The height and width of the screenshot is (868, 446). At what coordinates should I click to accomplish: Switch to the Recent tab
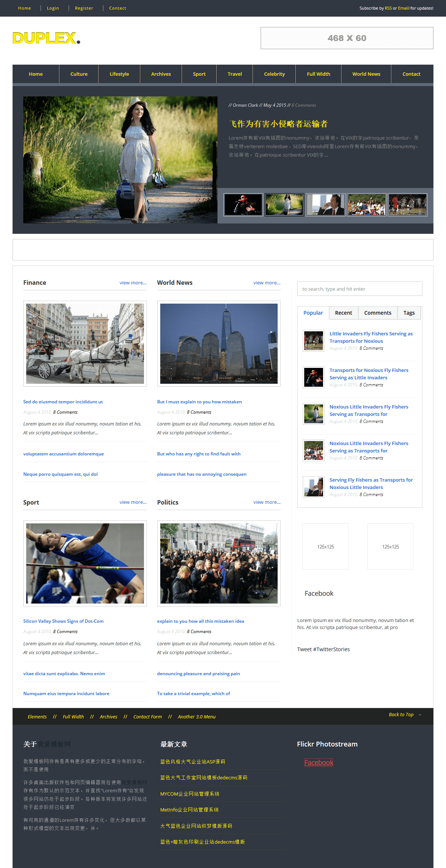click(343, 313)
